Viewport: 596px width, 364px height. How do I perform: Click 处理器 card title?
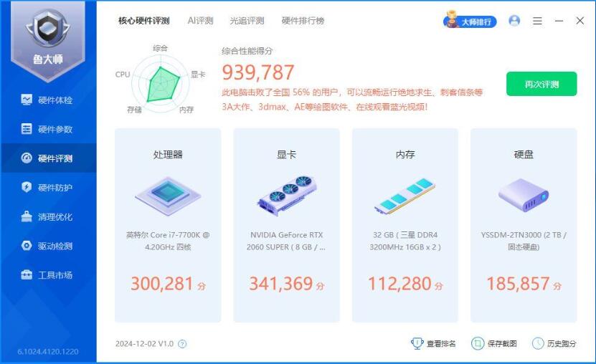coord(168,155)
